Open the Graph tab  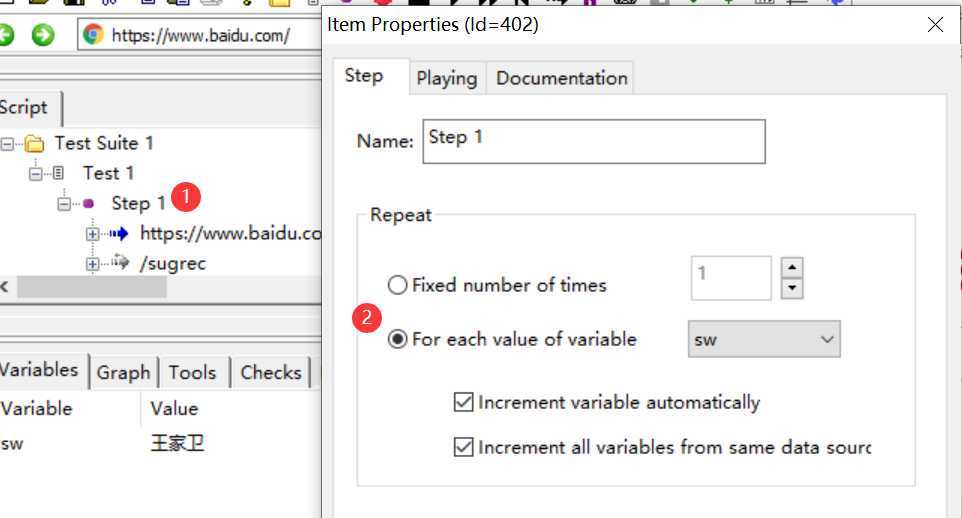pyautogui.click(x=124, y=373)
